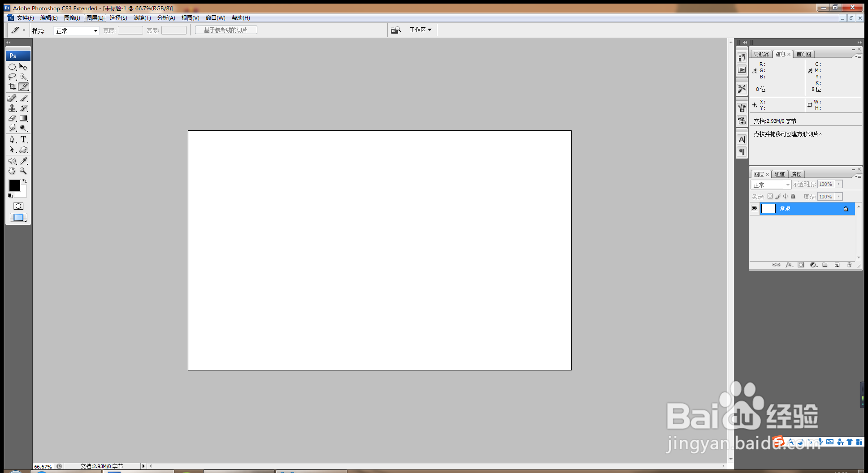Select the History Brush tool
The width and height of the screenshot is (868, 473).
coord(24,108)
